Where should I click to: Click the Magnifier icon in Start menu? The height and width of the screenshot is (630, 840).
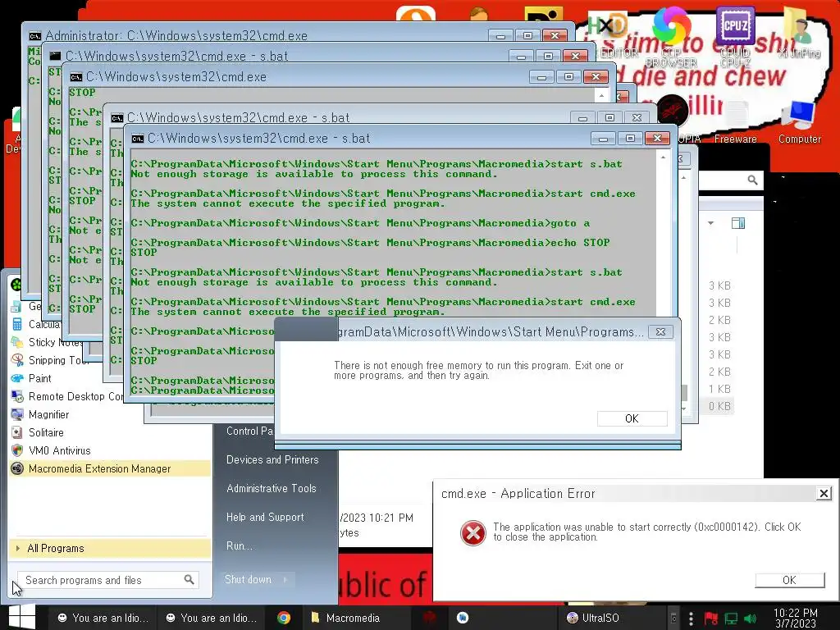click(x=17, y=414)
